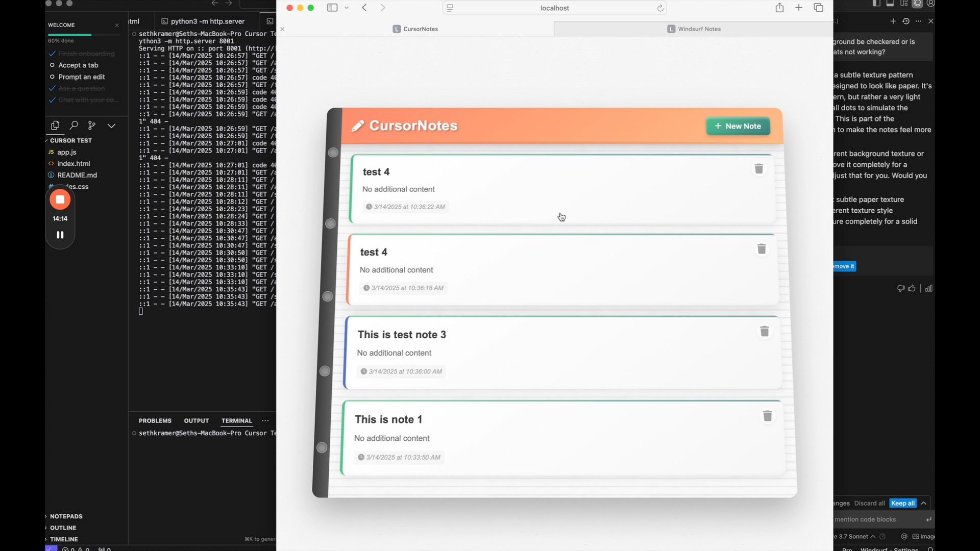Toggle the Safari sidebar
This screenshot has width=980, height=551.
[332, 8]
